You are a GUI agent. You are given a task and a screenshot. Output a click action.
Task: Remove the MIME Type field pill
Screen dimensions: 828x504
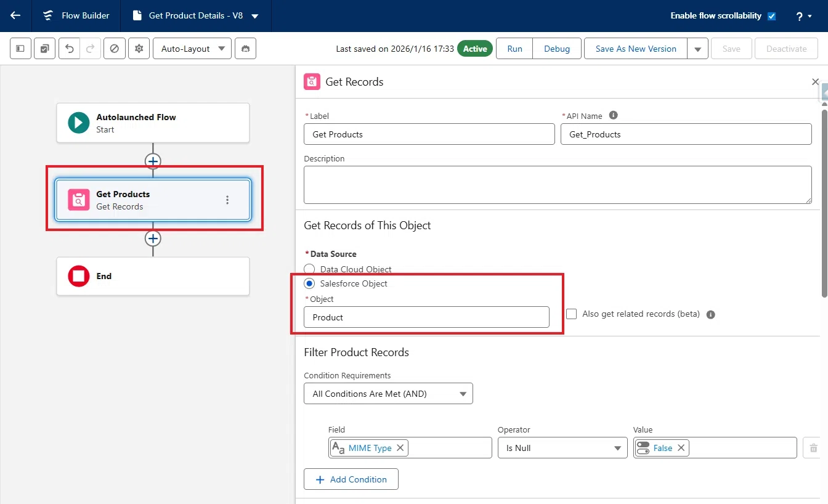coord(400,448)
